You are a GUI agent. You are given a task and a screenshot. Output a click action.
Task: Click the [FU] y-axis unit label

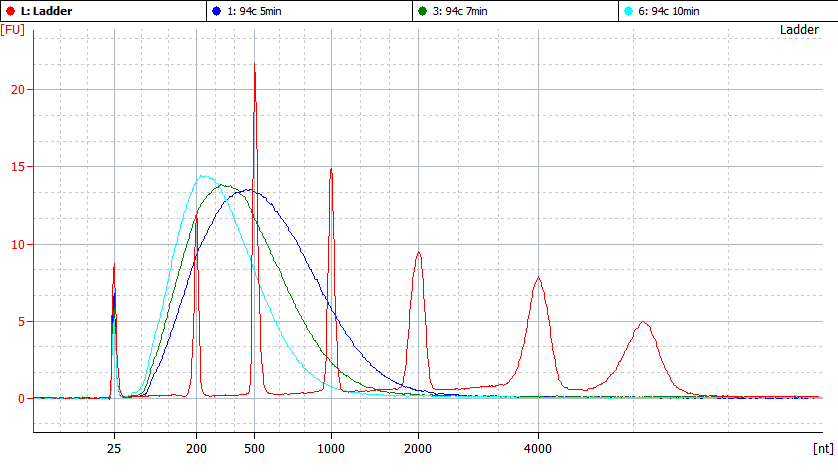[x=13, y=30]
